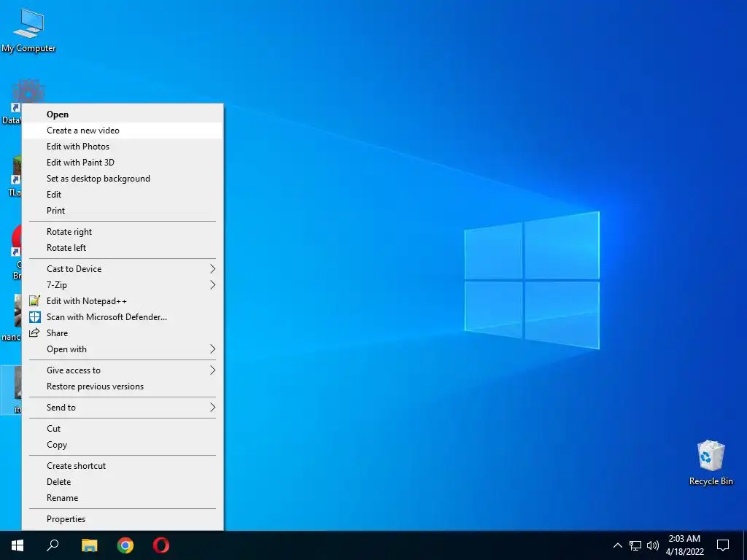Choose Create a new video
747x560 pixels.
pyautogui.click(x=123, y=131)
